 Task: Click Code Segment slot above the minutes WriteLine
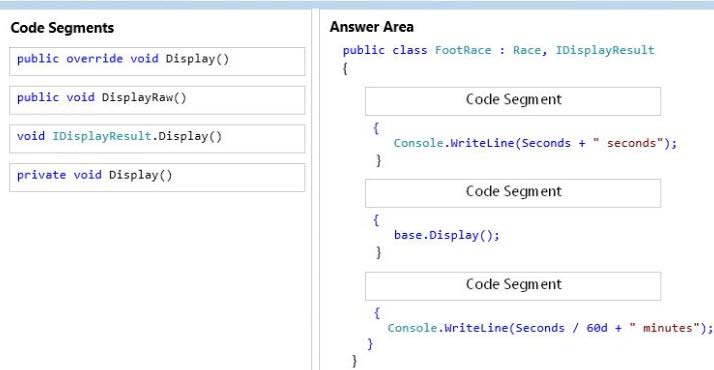point(513,286)
